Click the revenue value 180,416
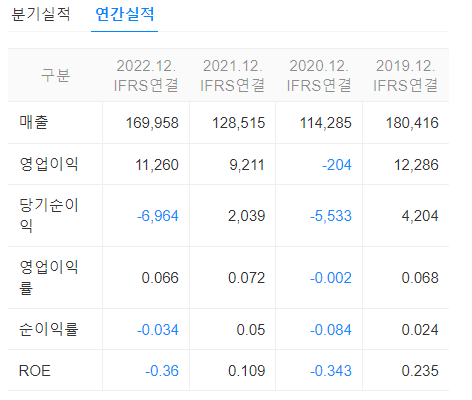Image resolution: width=472 pixels, height=400 pixels. [412, 123]
